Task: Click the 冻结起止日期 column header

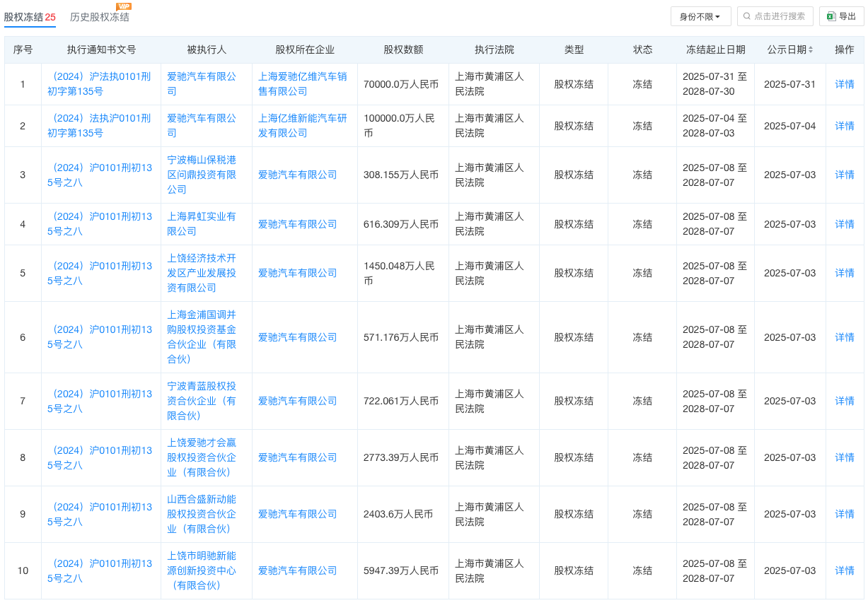Action: coord(715,50)
